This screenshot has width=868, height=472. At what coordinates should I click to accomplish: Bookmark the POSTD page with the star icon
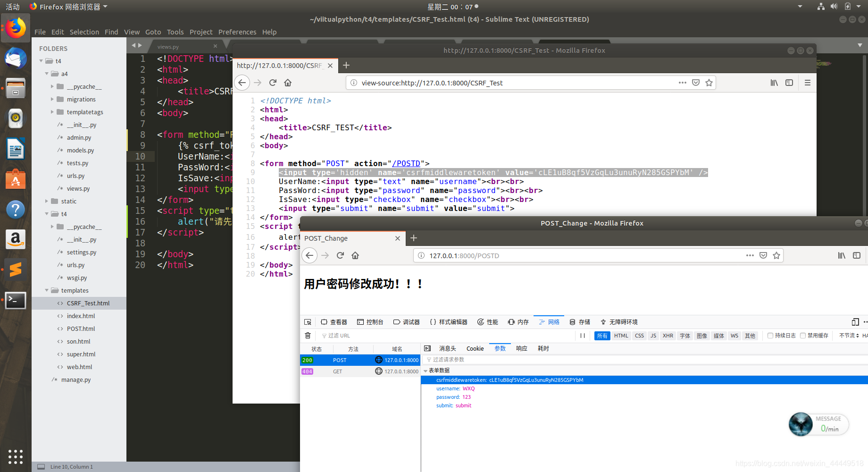[776, 255]
